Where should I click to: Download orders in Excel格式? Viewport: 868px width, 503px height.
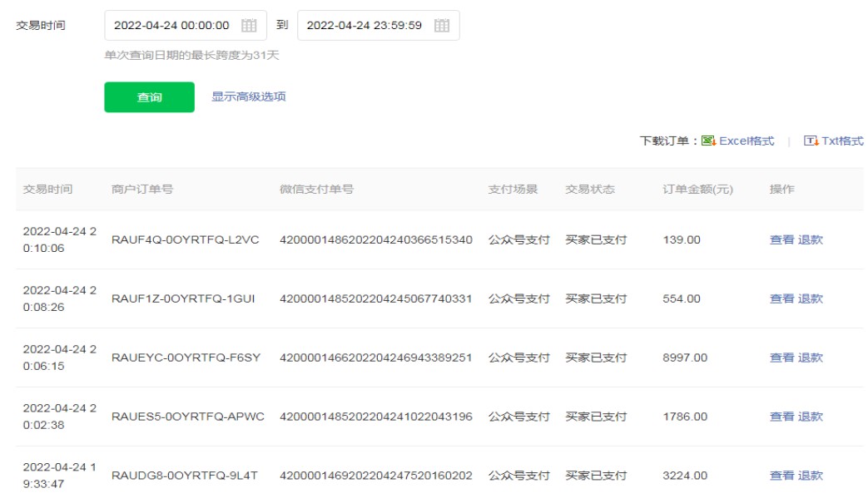click(746, 141)
